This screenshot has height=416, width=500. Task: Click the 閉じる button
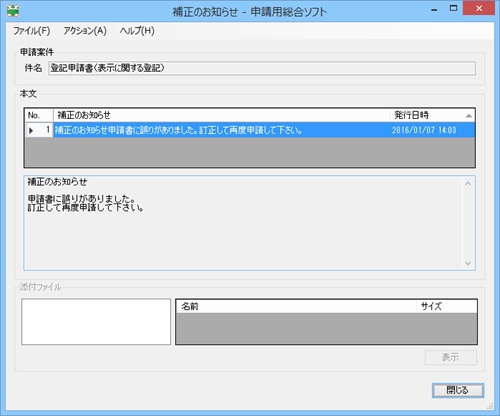point(458,390)
